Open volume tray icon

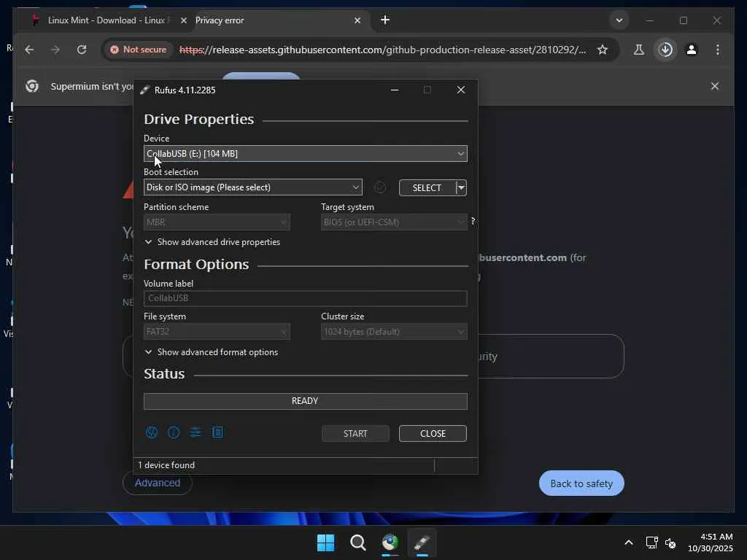coord(670,542)
